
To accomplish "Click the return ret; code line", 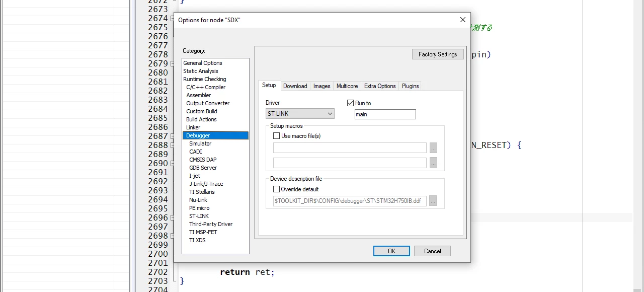I will (248, 272).
